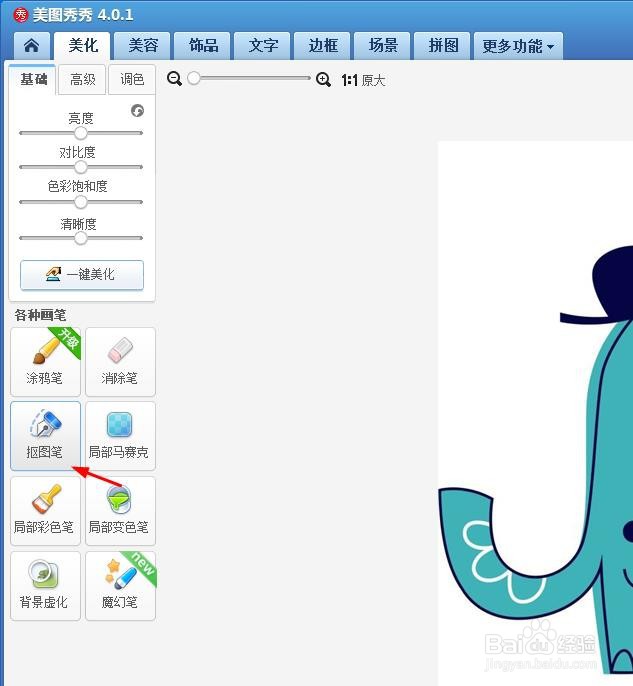Screen dimensions: 633x686
Task: Expand the 更多功能 dropdown
Action: 518,46
